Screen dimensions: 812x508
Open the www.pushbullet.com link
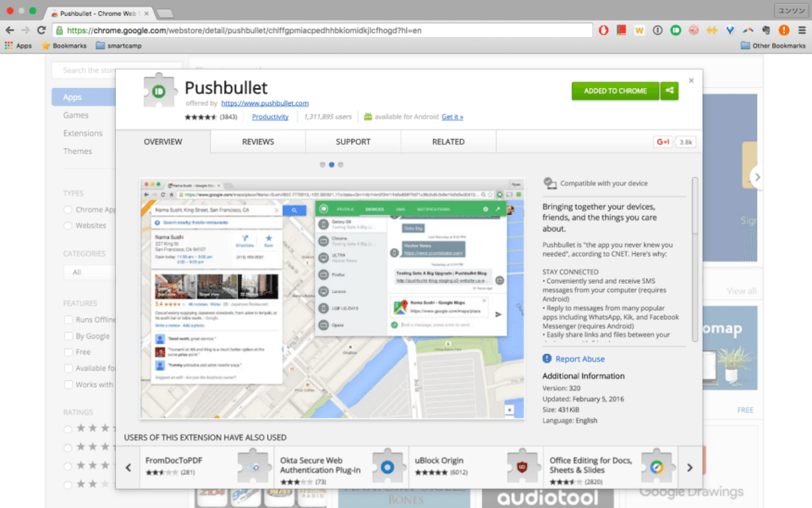pos(265,103)
